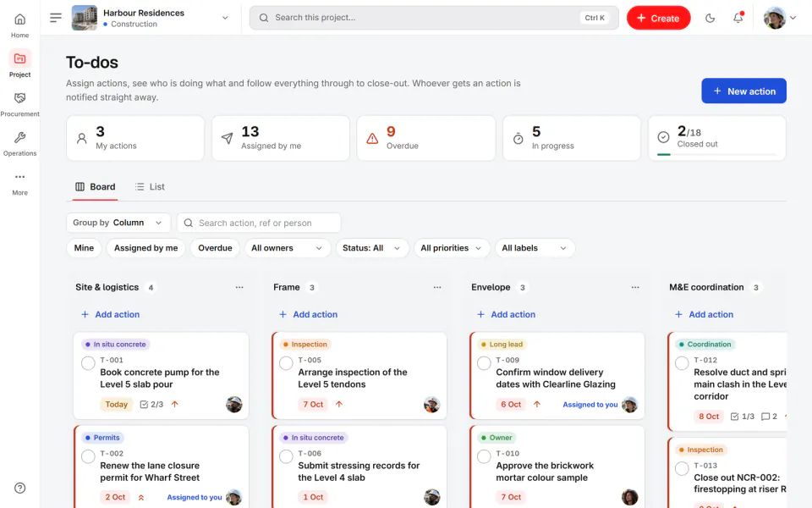Open the All labels dropdown
The width and height of the screenshot is (812, 508).
coord(535,248)
